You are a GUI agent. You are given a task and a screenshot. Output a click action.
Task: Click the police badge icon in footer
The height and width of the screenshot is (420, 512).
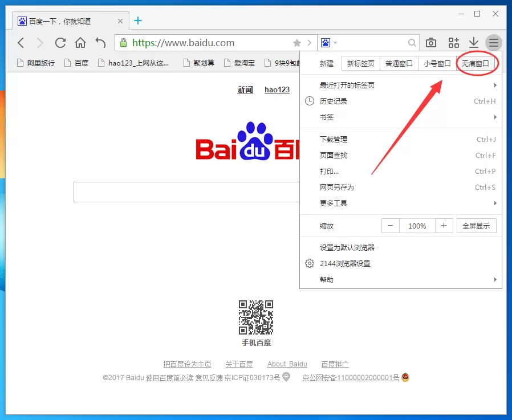[x=405, y=377]
